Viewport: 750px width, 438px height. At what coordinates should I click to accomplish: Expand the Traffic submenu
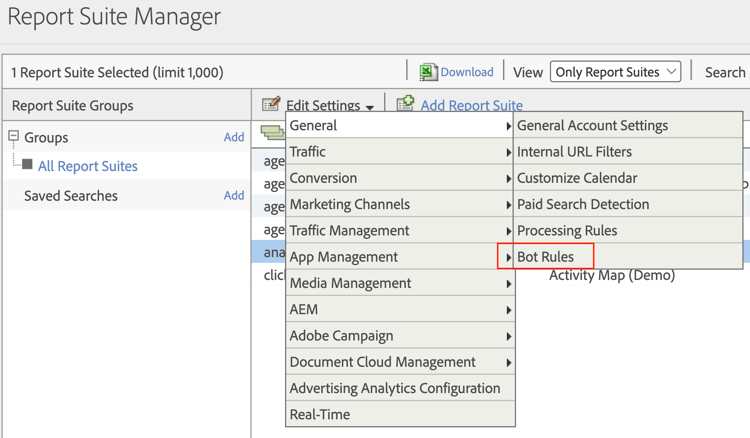(x=400, y=152)
